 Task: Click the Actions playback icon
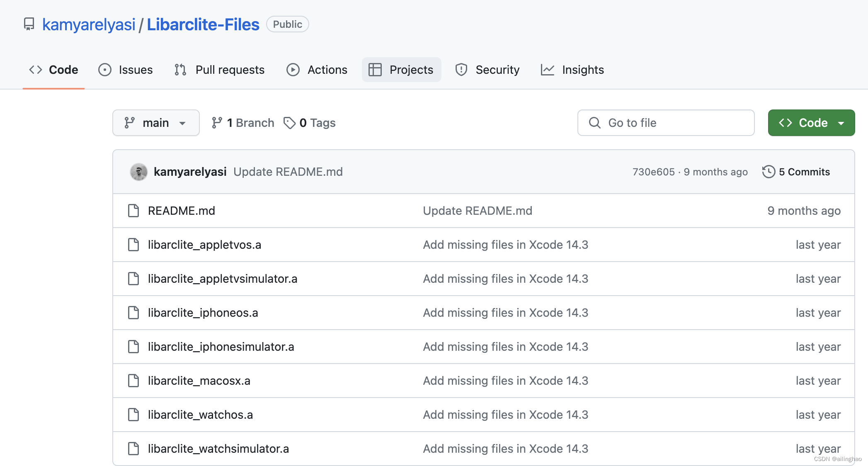(293, 69)
